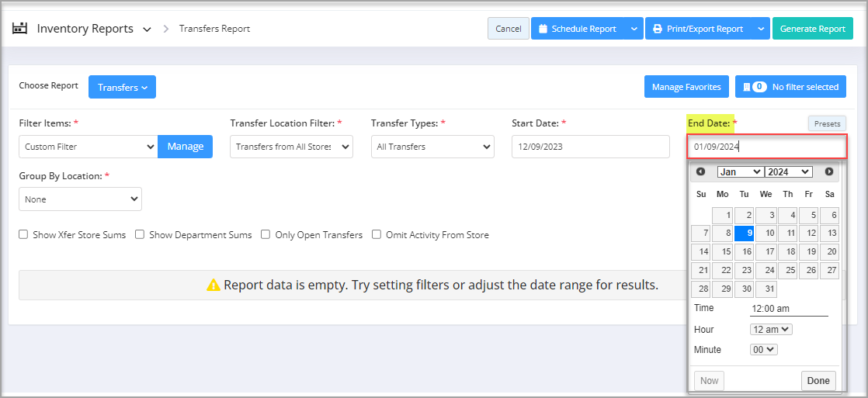Enable Show Xfer Store Sums checkbox
The image size is (868, 398).
tap(23, 235)
